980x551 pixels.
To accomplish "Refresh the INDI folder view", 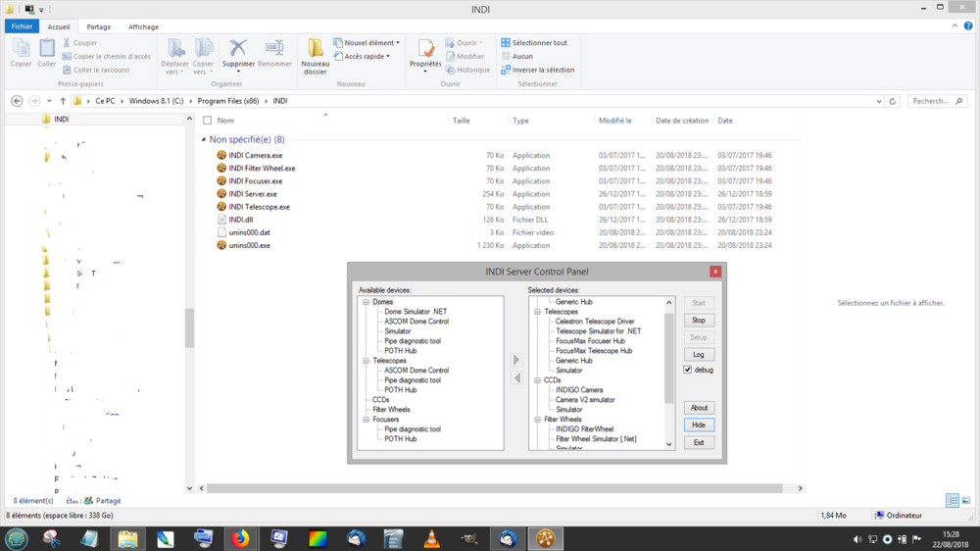I will (x=893, y=101).
